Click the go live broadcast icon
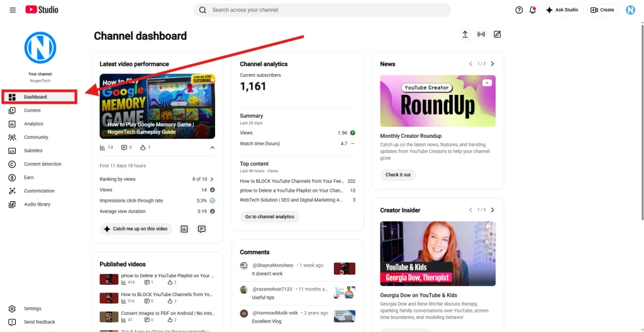This screenshot has height=332, width=644. tap(481, 35)
